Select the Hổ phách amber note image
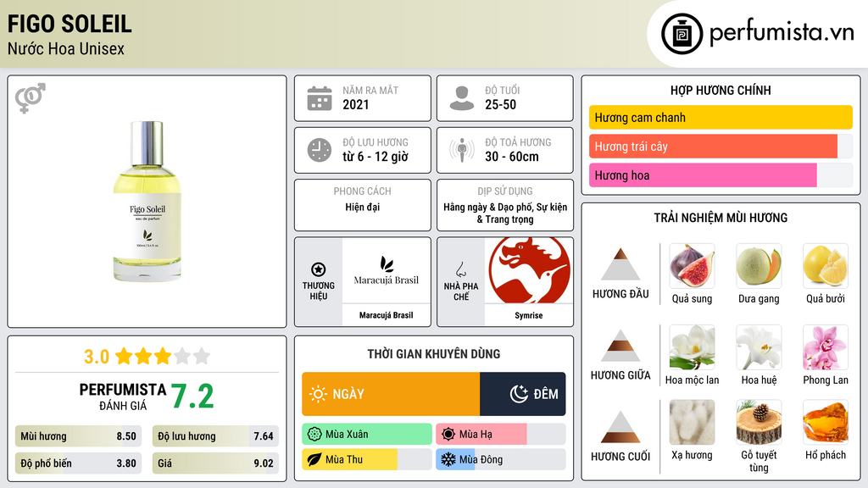This screenshot has height=488, width=868. tap(826, 423)
